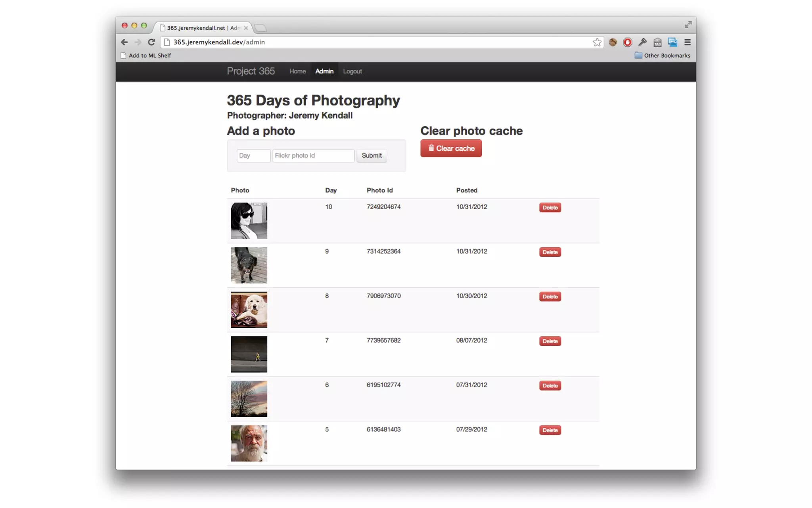Click the wrench extension icon
The height and width of the screenshot is (508, 812).
pos(642,42)
